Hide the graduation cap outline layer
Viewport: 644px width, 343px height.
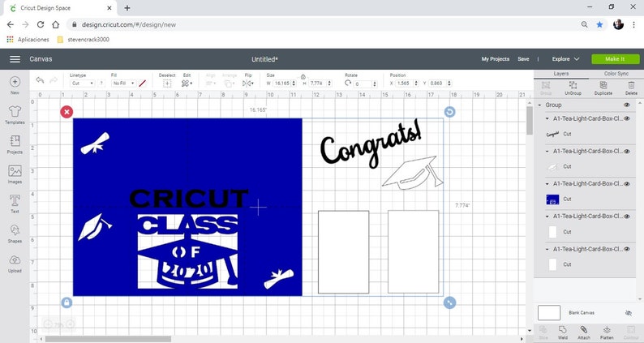coord(627,151)
